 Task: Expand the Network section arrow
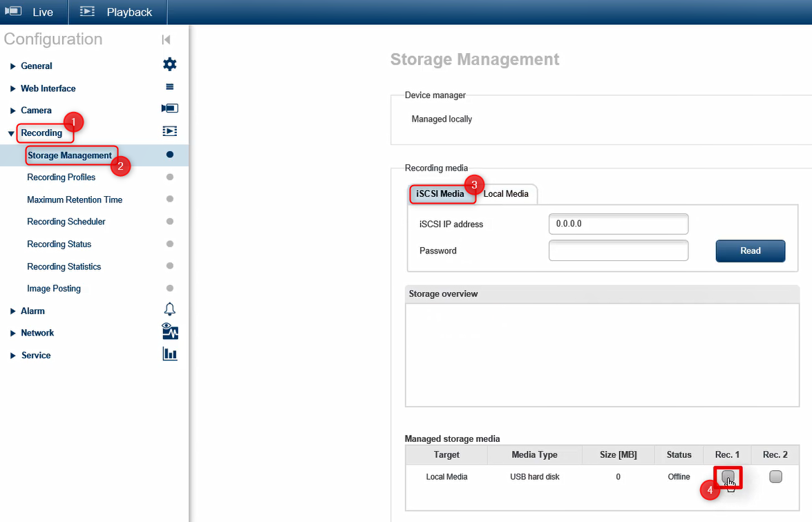[12, 333]
